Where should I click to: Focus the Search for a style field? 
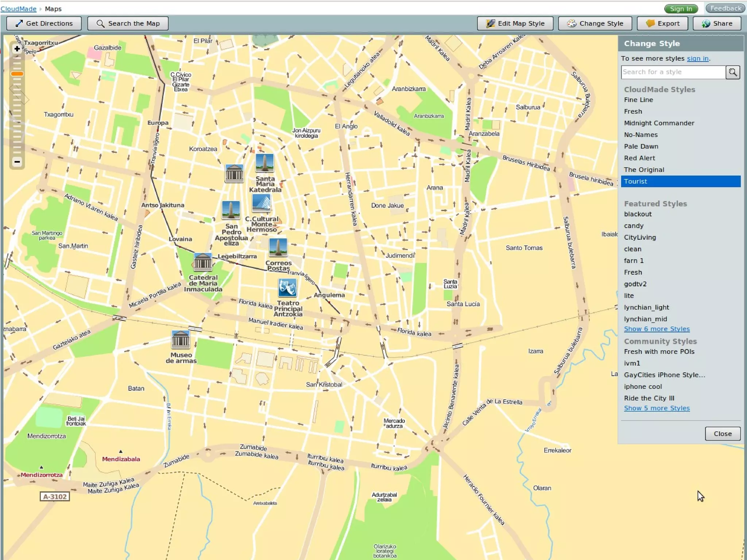click(673, 72)
